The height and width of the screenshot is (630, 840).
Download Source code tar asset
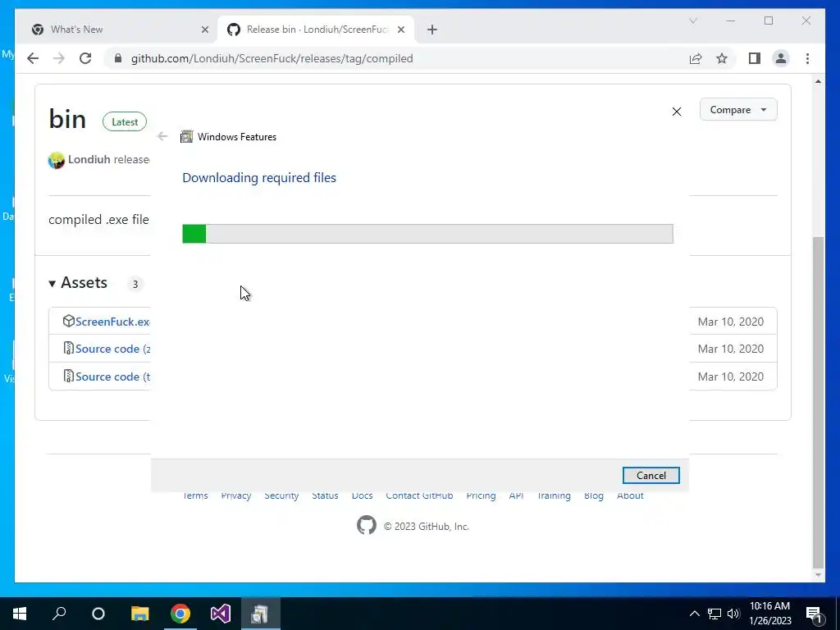point(112,377)
